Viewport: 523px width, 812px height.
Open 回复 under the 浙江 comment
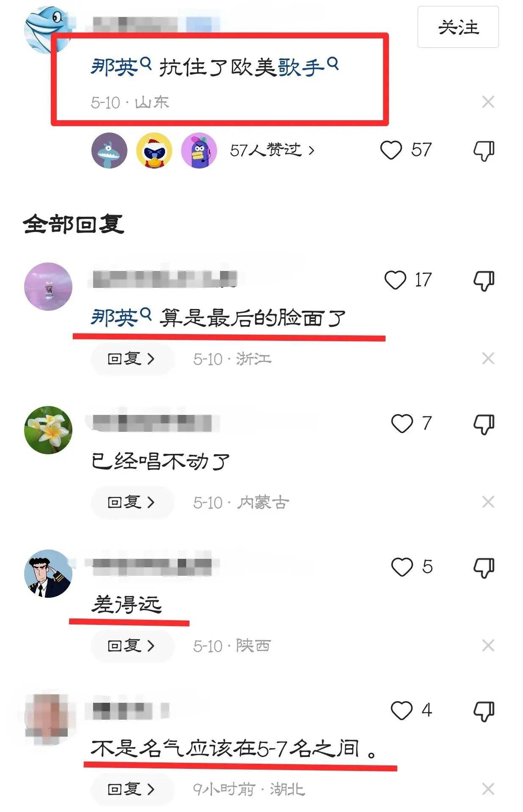point(132,359)
